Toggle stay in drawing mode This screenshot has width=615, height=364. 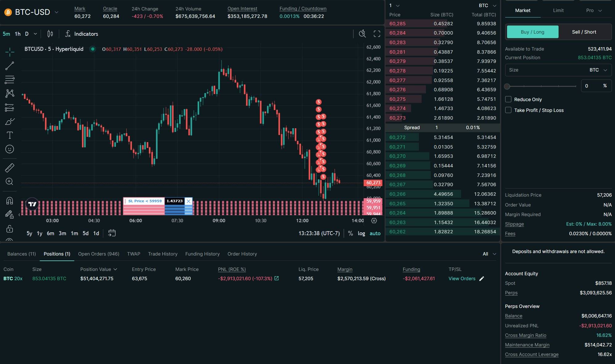pos(10,215)
